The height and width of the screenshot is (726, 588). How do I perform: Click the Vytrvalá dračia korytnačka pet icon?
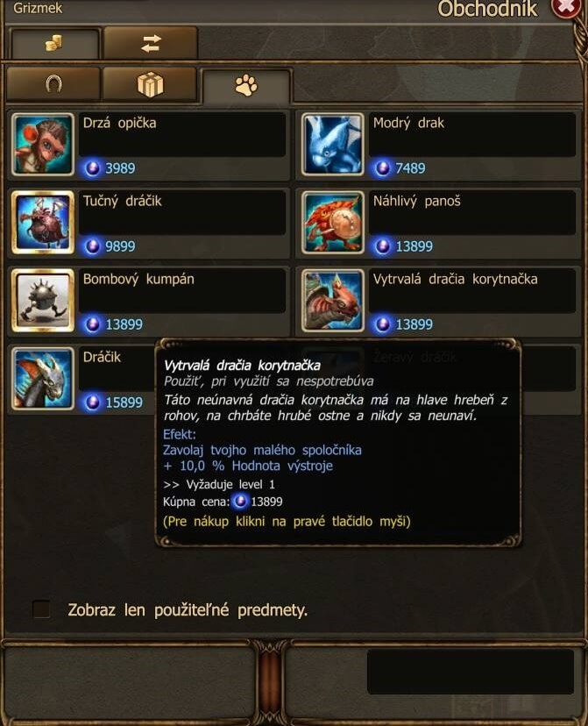point(333,301)
